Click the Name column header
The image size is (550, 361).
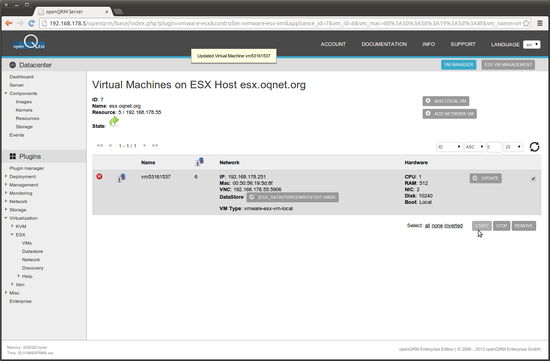point(148,162)
